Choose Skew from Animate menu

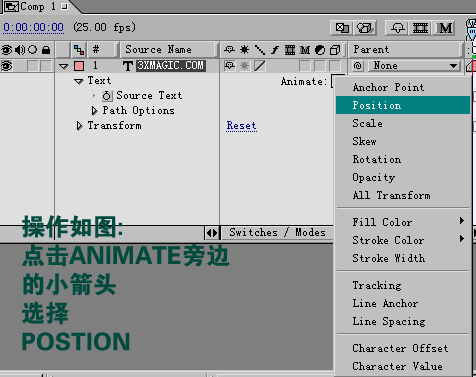[403, 141]
